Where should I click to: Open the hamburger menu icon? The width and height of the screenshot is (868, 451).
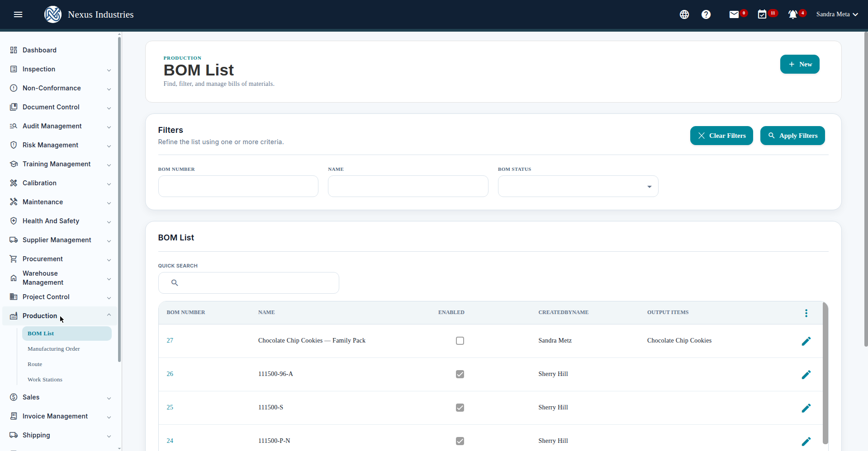click(18, 14)
